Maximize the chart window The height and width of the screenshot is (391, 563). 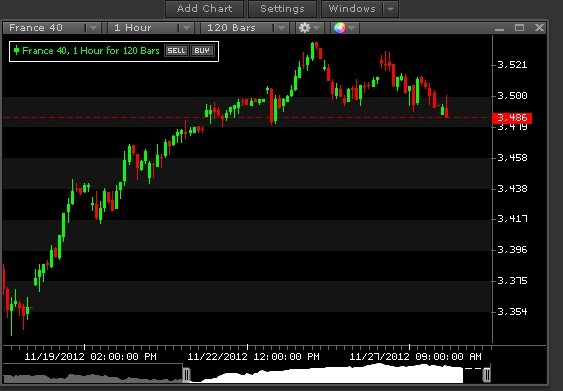(519, 28)
